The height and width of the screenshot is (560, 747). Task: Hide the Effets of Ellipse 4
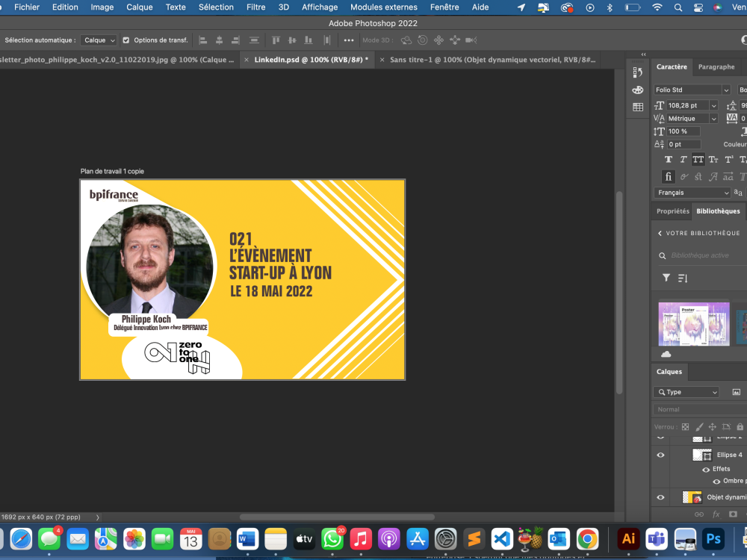tap(706, 470)
